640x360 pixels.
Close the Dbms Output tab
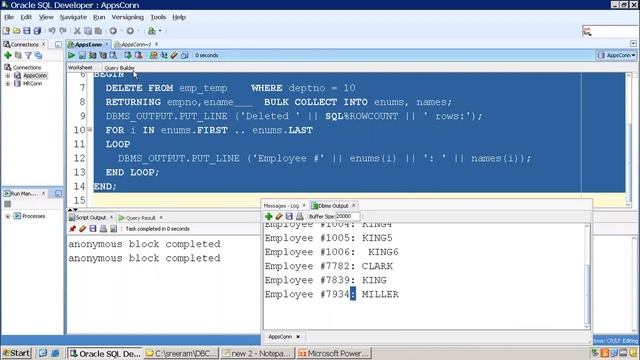tap(354, 205)
